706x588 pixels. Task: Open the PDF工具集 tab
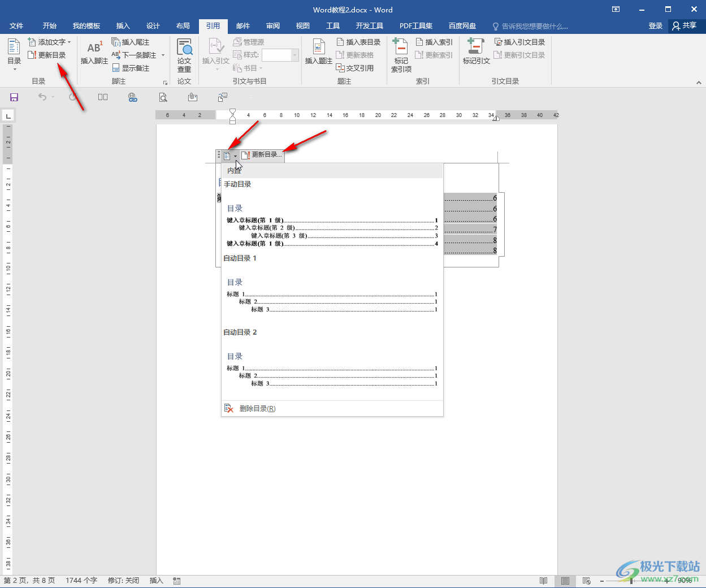[x=416, y=26]
